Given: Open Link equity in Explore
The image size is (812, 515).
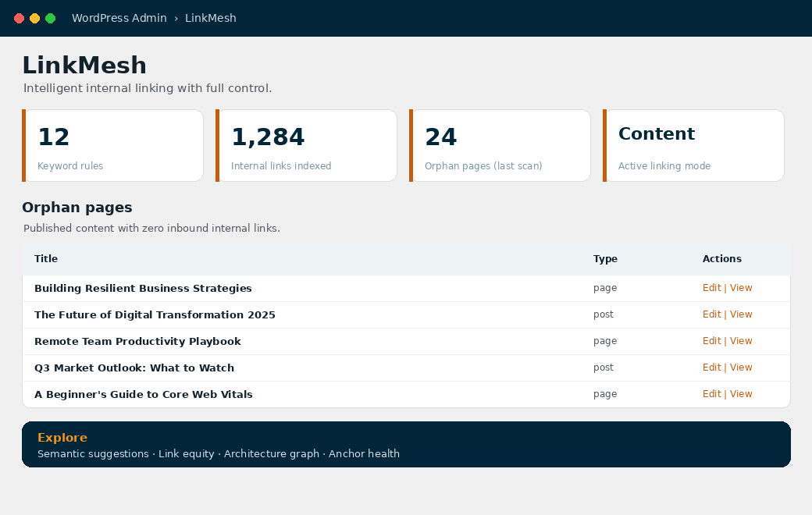Looking at the screenshot, I should tap(186, 453).
